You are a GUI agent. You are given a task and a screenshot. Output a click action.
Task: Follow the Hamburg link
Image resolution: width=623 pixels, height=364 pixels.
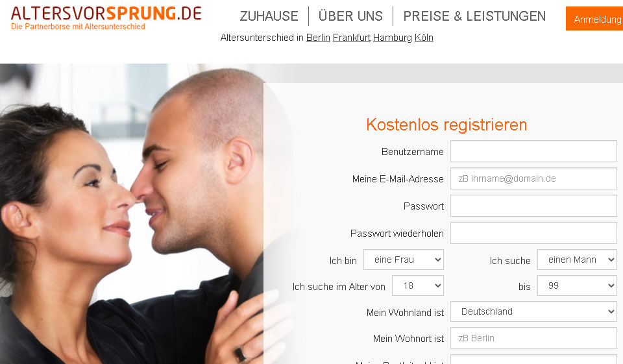coord(392,38)
